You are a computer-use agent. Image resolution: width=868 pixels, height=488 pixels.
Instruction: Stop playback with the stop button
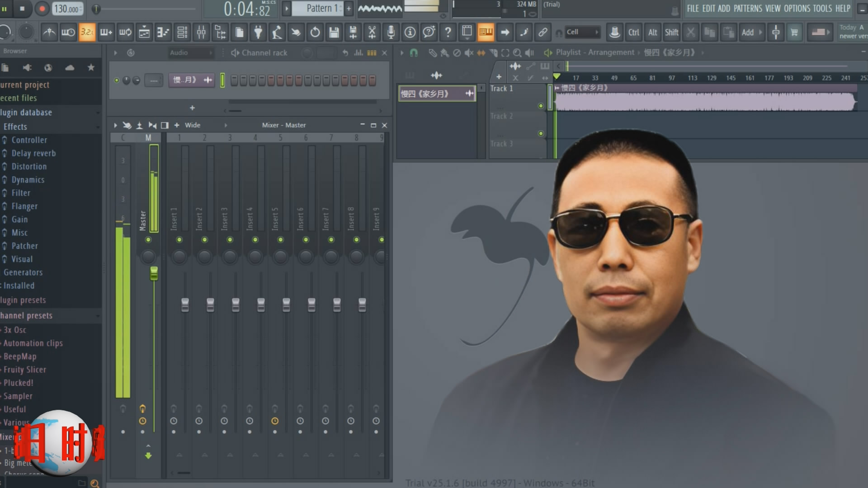22,8
